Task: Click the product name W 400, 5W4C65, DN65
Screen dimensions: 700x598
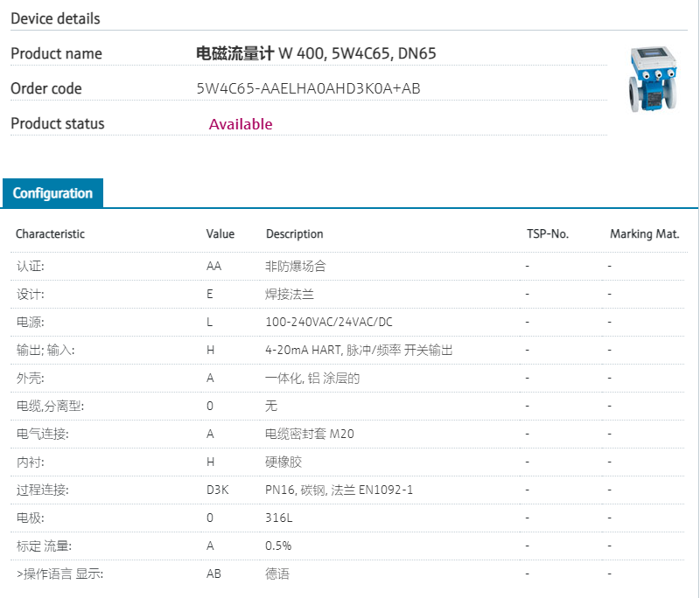Action: click(316, 53)
